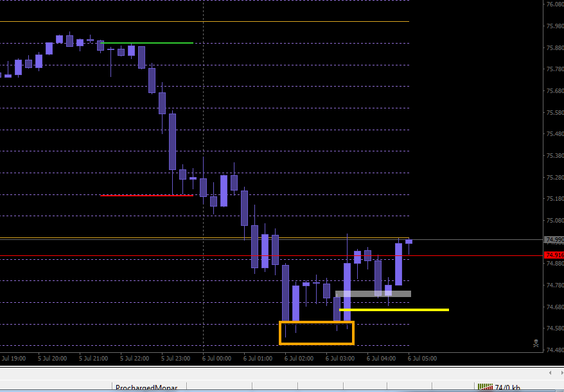Click the 75.180 price scale label
The width and height of the screenshot is (564, 392).
coord(555,199)
